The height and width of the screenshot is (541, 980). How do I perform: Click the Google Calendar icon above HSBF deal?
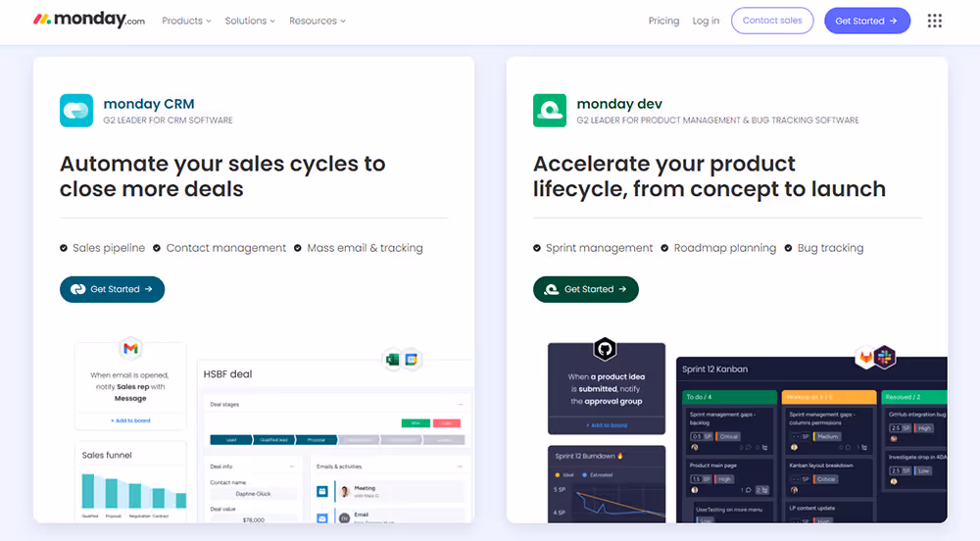click(412, 360)
